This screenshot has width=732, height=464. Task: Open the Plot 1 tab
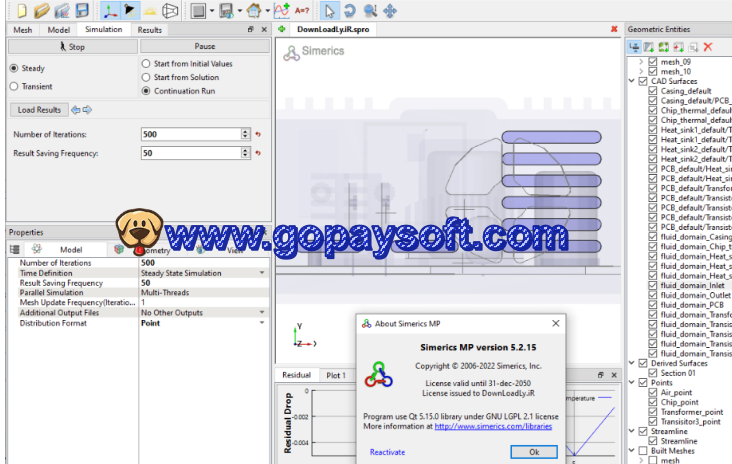click(336, 375)
